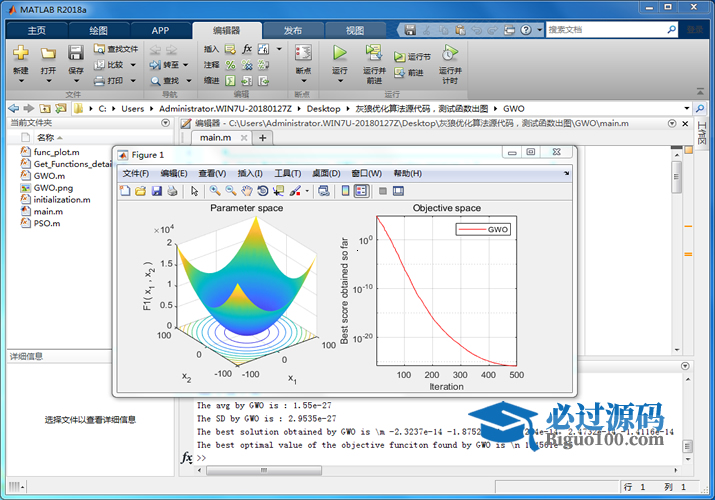Click the Print Figure icon in Figure 1 toolbar
This screenshot has width=715, height=500.
[x=172, y=191]
